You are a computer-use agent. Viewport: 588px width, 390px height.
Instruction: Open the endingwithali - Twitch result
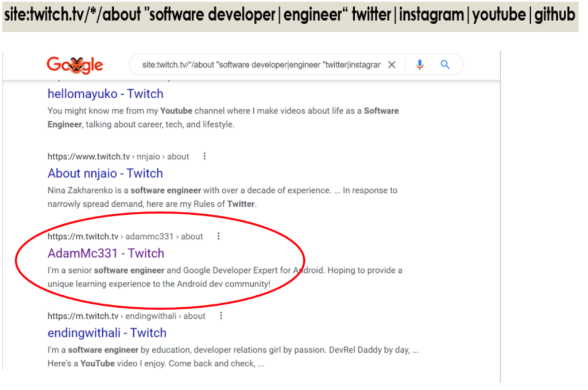(x=107, y=333)
